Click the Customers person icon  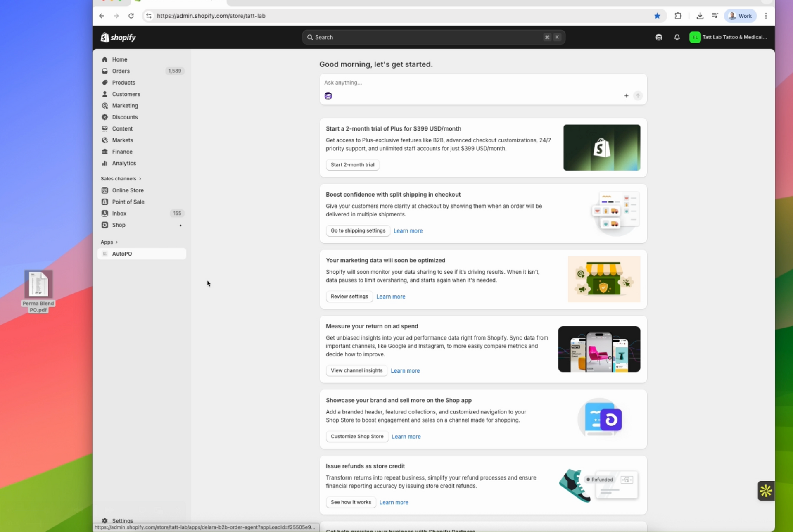(105, 94)
